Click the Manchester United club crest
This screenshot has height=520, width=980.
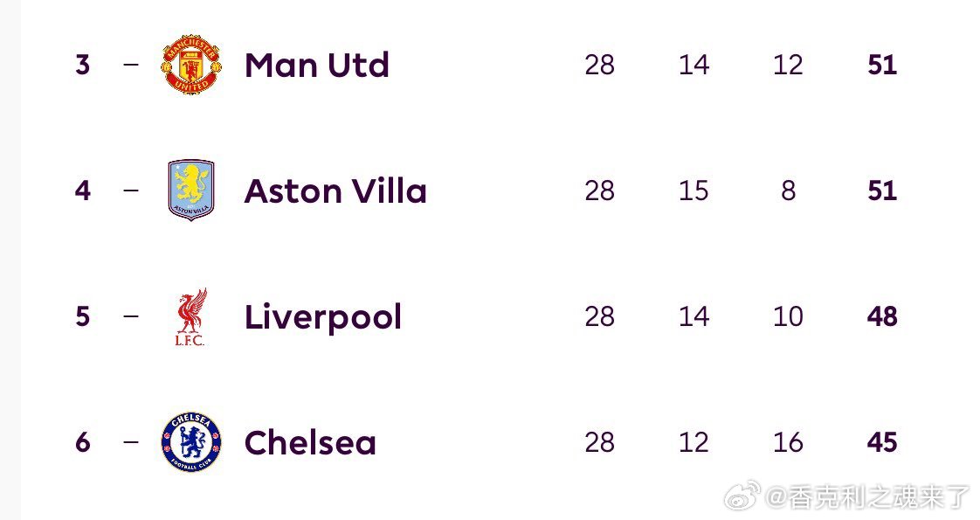click(191, 65)
